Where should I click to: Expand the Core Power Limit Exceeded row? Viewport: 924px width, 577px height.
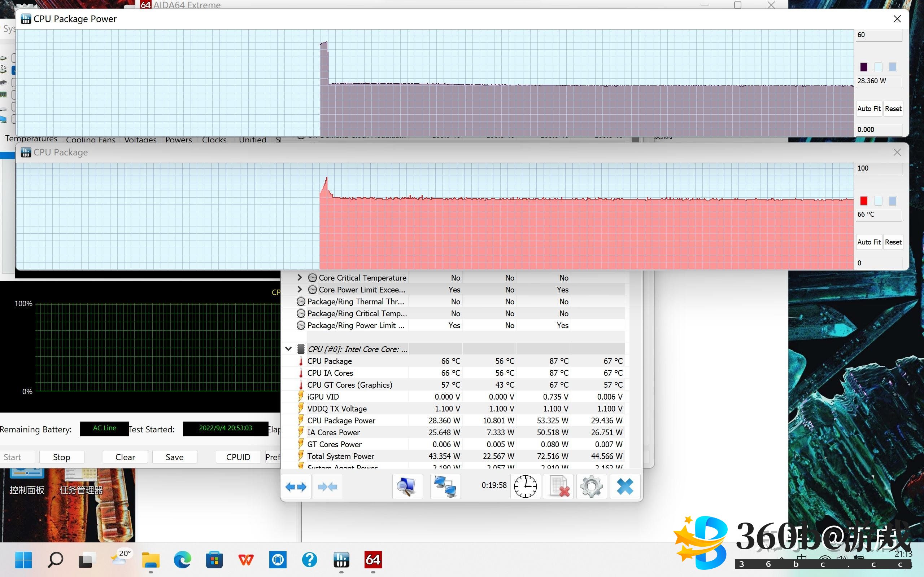[x=300, y=289]
